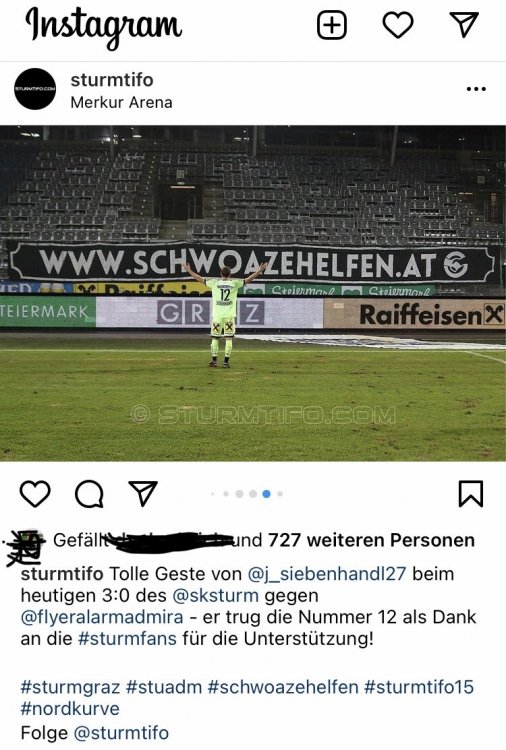Screen dimensions: 506x750
Task: Open #sturmfans hashtag
Action: click(x=127, y=639)
